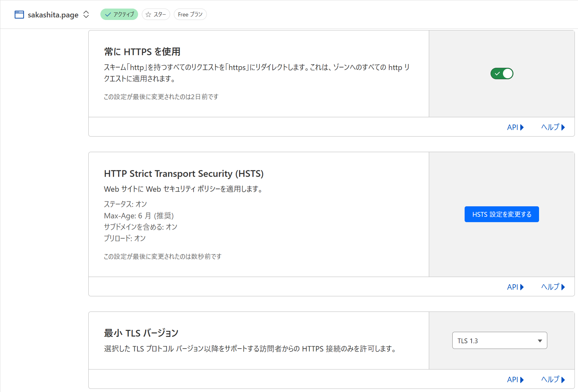Screen dimensions: 578x392
Task: Open ヘルプ link in 最小 TLS バージョン card
Action: click(553, 379)
